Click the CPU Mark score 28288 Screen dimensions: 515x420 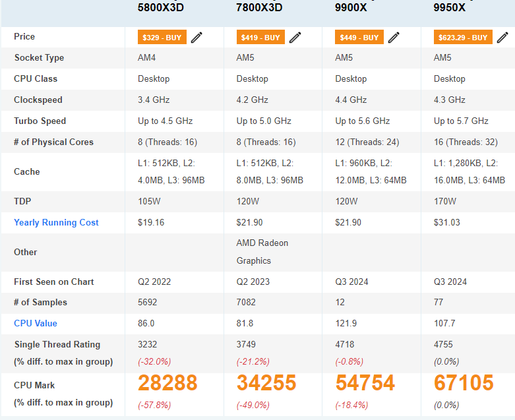[x=167, y=382]
